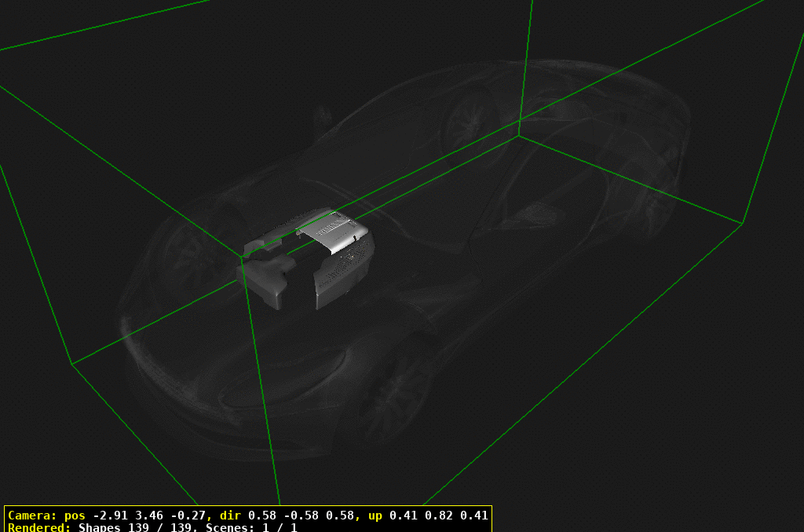This screenshot has height=532, width=804.
Task: Click the top center bounding box vertex
Action: point(519,135)
